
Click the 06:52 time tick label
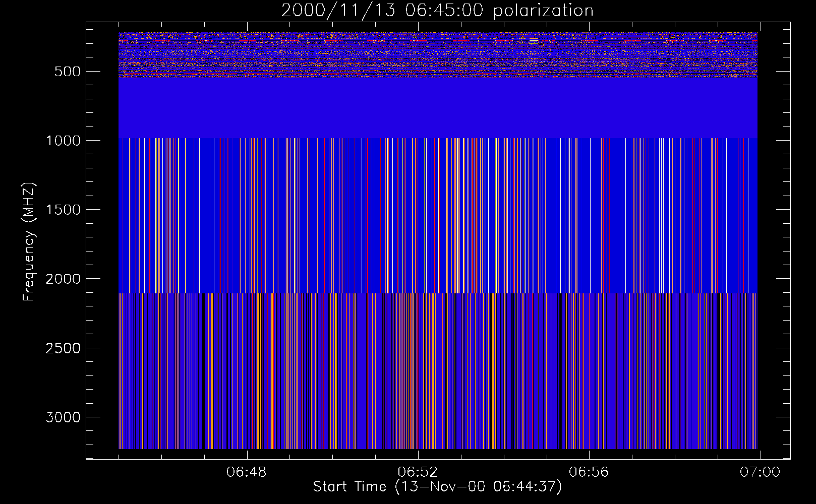[x=418, y=472]
